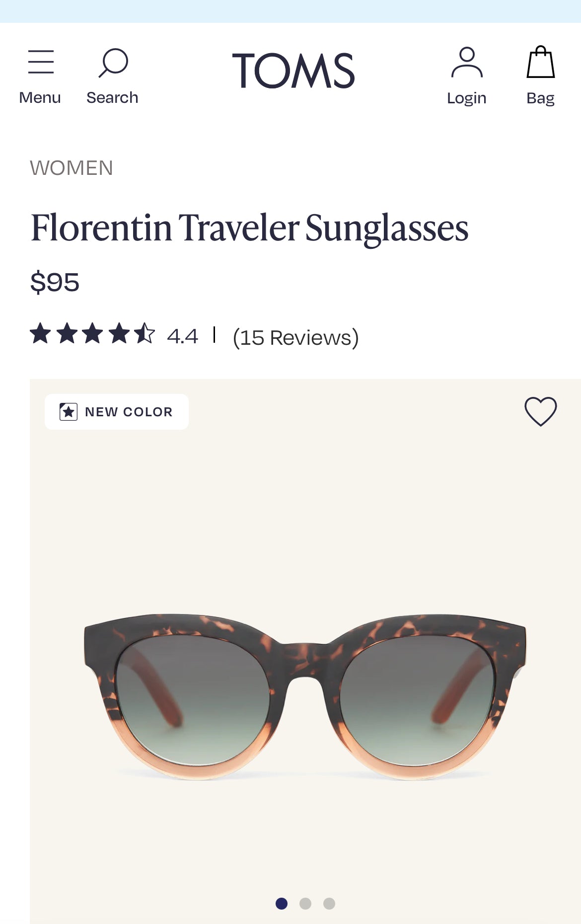Screen dimensions: 581x924
Task: Click the star icon in NEW COLOR badge
Action: click(68, 411)
